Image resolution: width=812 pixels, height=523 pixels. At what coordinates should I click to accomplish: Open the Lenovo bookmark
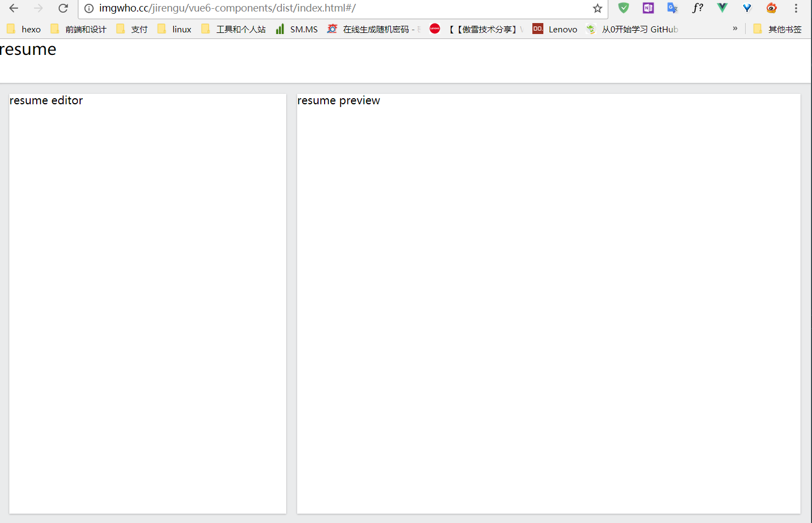[x=555, y=29]
